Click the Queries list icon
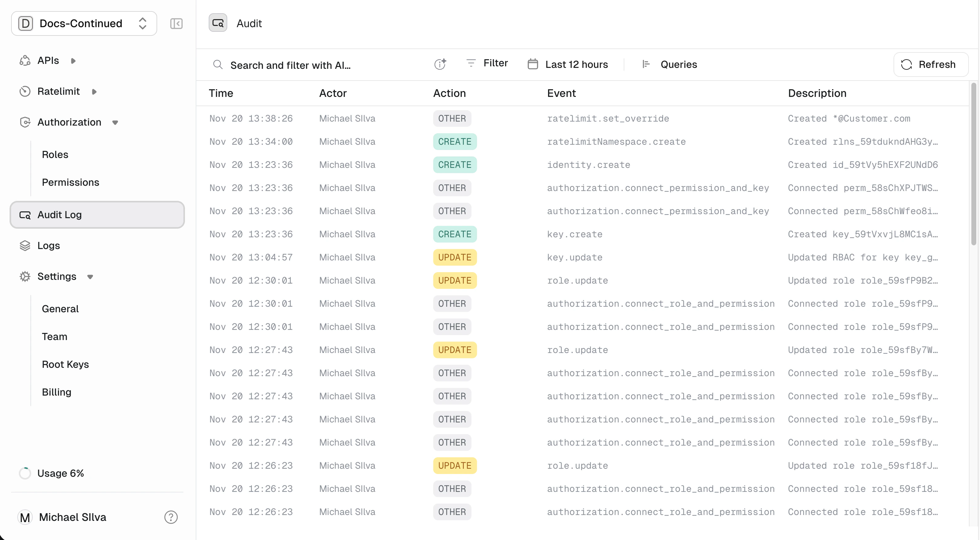 pos(646,64)
